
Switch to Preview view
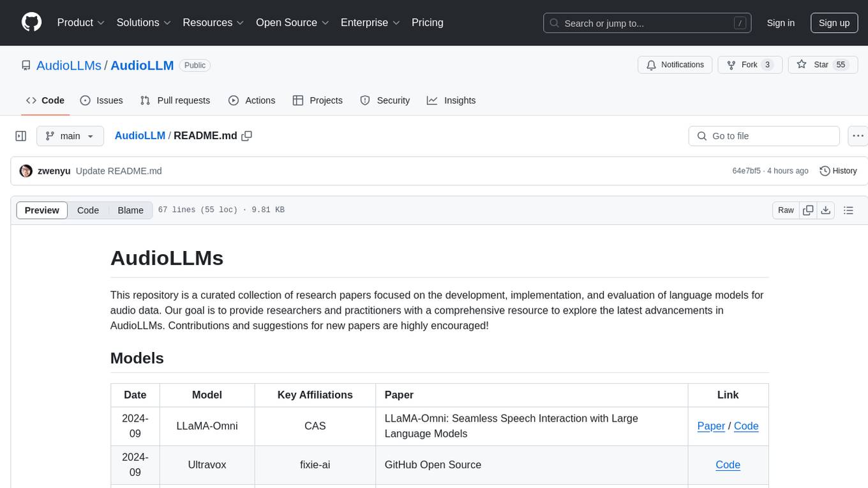(x=42, y=210)
